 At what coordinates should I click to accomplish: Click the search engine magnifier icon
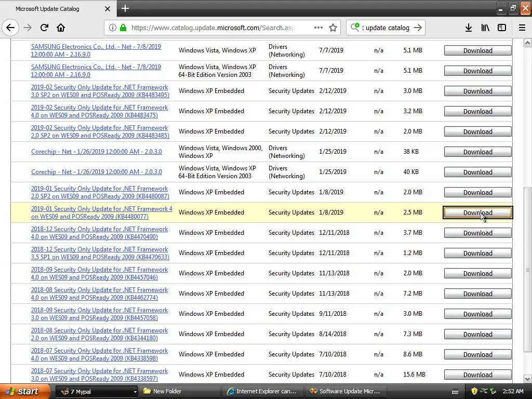(355, 27)
